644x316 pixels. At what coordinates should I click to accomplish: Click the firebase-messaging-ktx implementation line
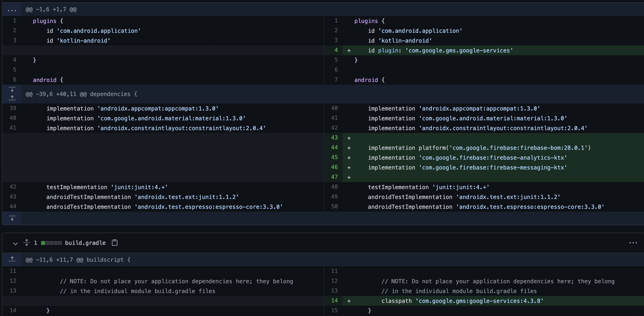coord(467,168)
